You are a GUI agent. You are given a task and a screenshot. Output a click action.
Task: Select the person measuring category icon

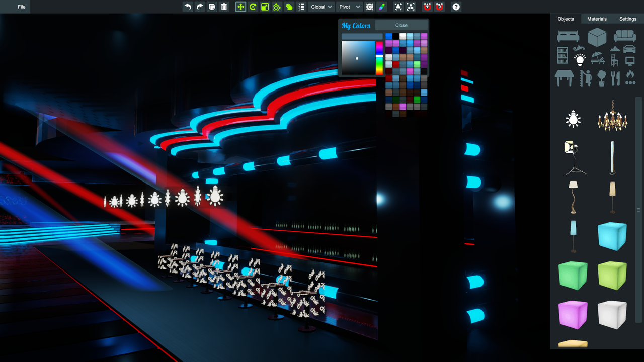tap(586, 78)
